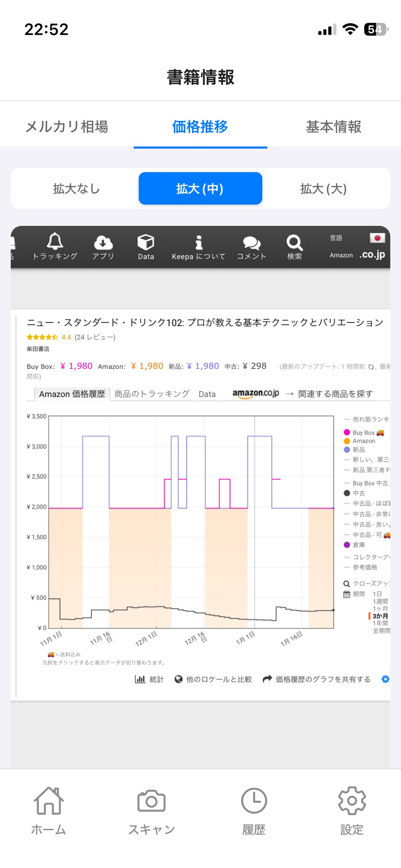Open the 履歴 clock tab
This screenshot has width=401, height=868.
click(x=254, y=811)
